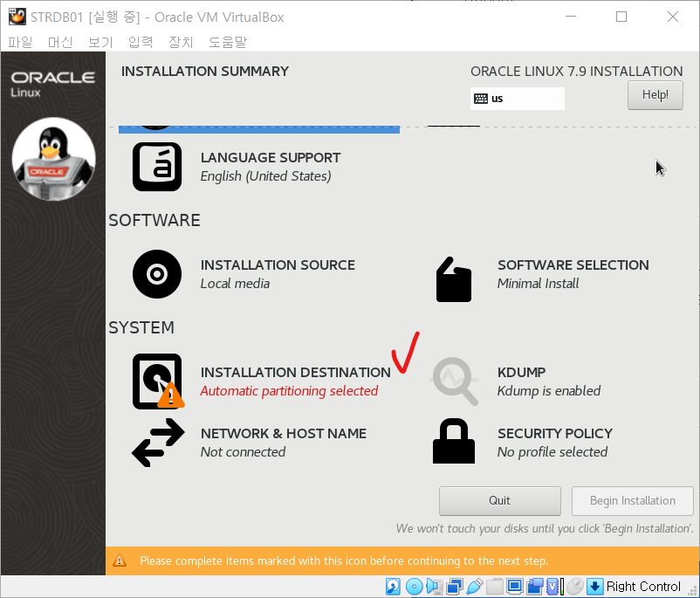Open Installation Destination disk icon
The width and height of the screenshot is (700, 598).
pos(158,381)
